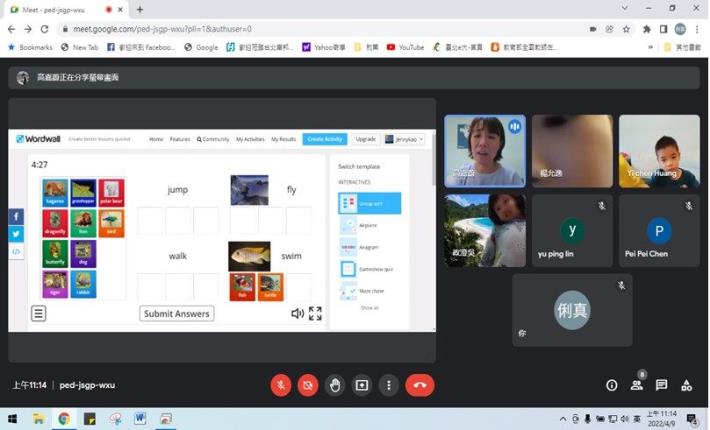Screen dimensions: 710x430
Task: Show the participants list panel
Action: click(x=636, y=385)
